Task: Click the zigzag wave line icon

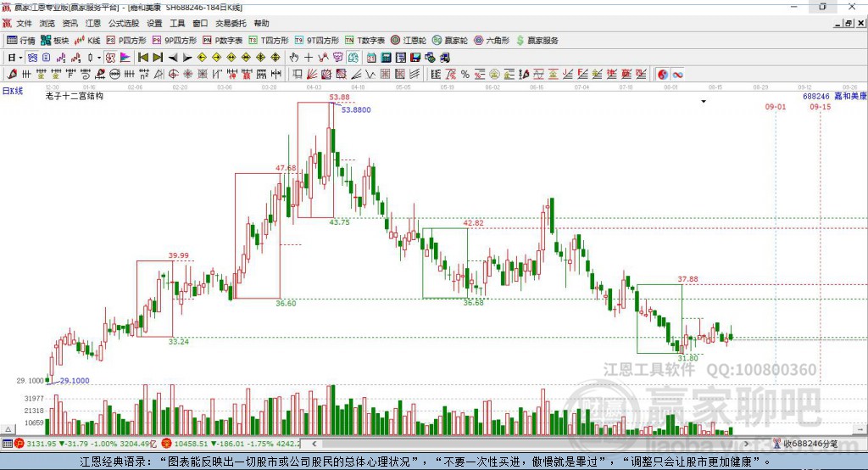Action: (x=370, y=75)
